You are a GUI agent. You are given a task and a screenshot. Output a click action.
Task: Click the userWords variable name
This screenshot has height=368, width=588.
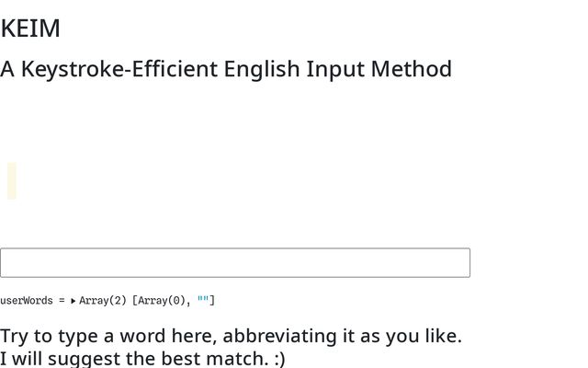tap(26, 301)
